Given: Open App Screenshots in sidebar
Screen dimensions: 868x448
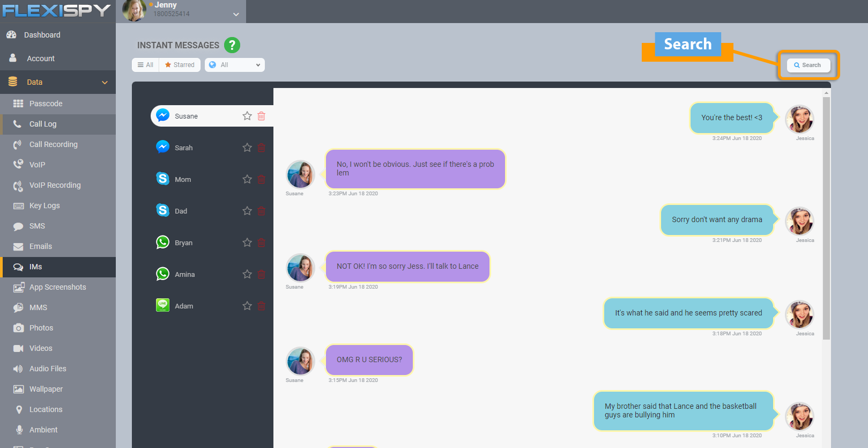Looking at the screenshot, I should 58,287.
